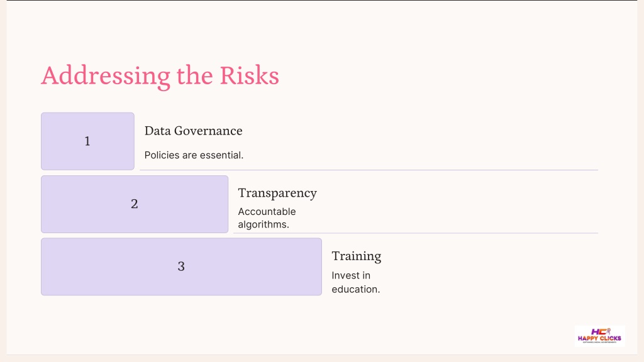
Task: Click the HC icon in the logo
Action: coord(601,331)
